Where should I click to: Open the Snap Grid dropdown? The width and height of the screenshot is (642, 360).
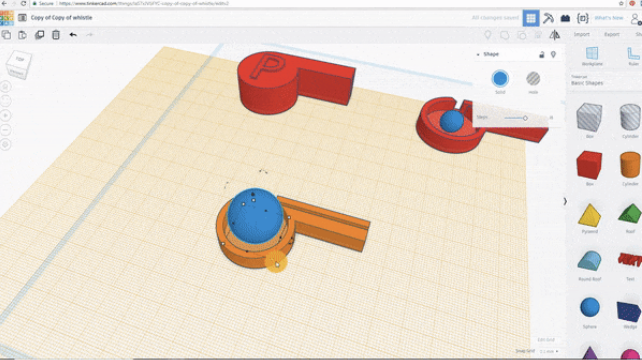coord(549,351)
